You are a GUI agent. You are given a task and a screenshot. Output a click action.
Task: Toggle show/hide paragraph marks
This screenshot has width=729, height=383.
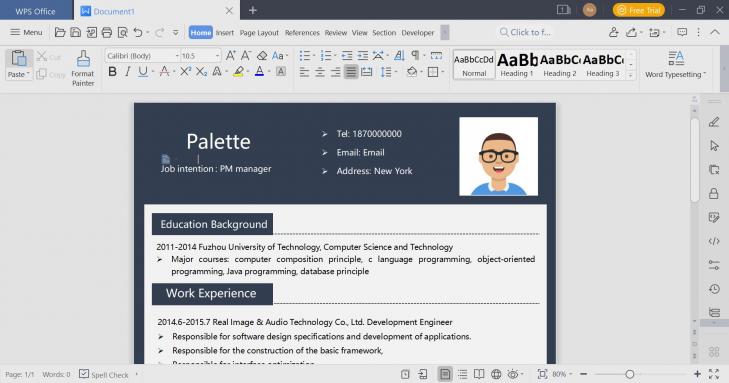tap(415, 56)
